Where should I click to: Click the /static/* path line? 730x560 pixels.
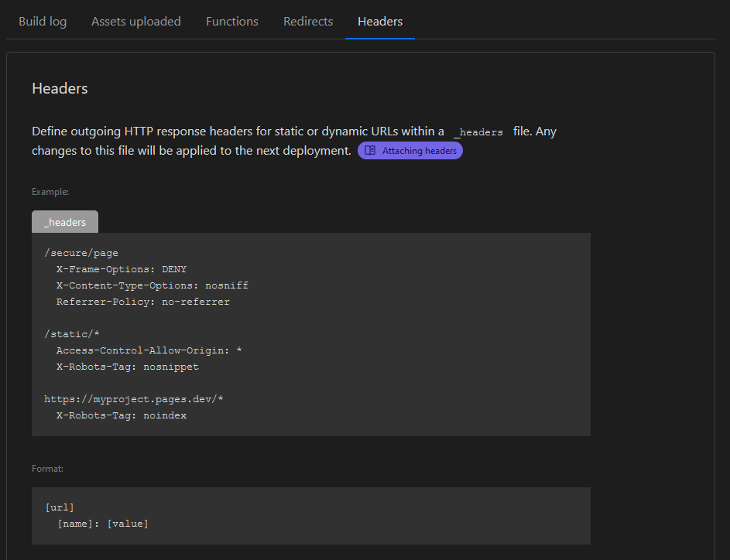click(x=72, y=334)
